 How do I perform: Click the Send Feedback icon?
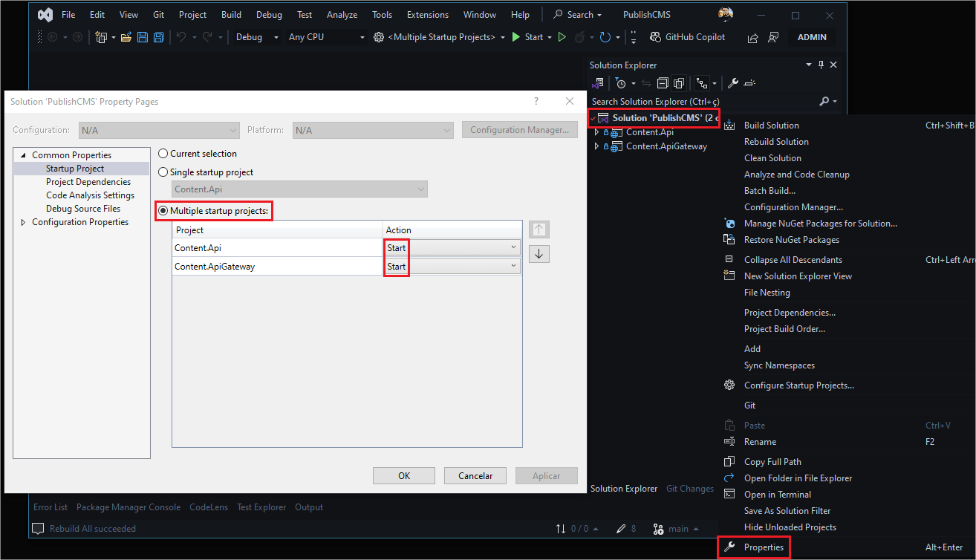(x=773, y=37)
